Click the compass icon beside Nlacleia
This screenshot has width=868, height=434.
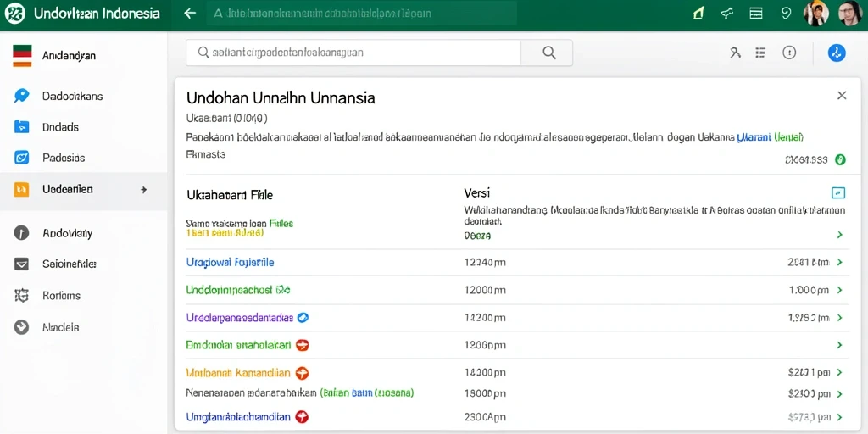21,327
